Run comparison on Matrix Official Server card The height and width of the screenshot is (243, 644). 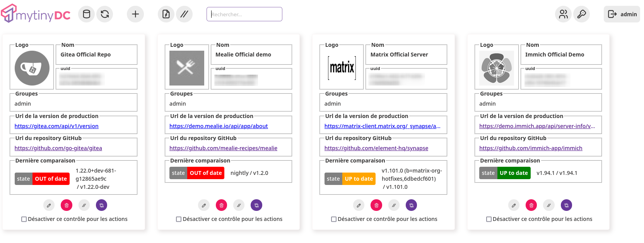tap(412, 205)
